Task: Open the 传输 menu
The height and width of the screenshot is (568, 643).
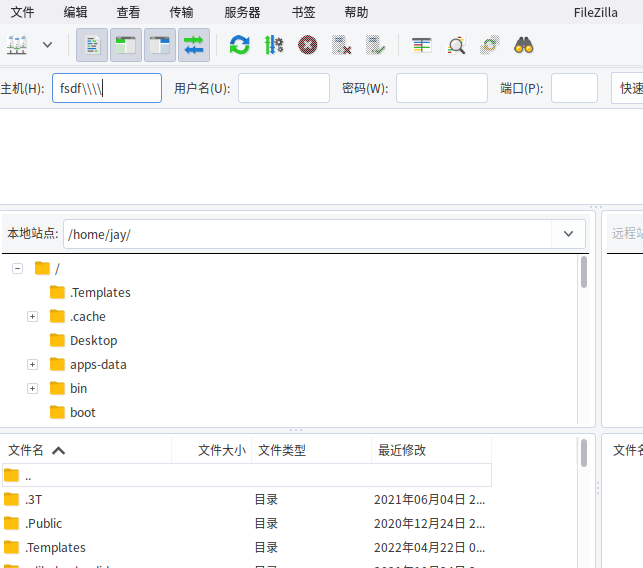Action: click(x=181, y=12)
